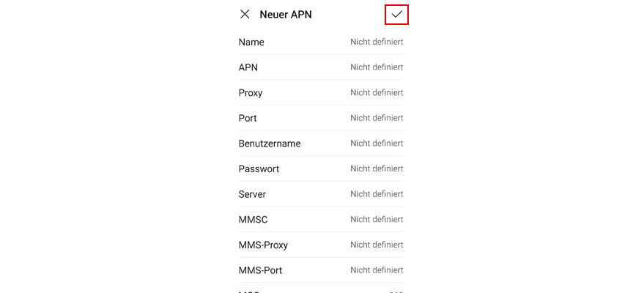Choose the Passwort entry
Viewport: 644px width, 293px height.
point(259,169)
